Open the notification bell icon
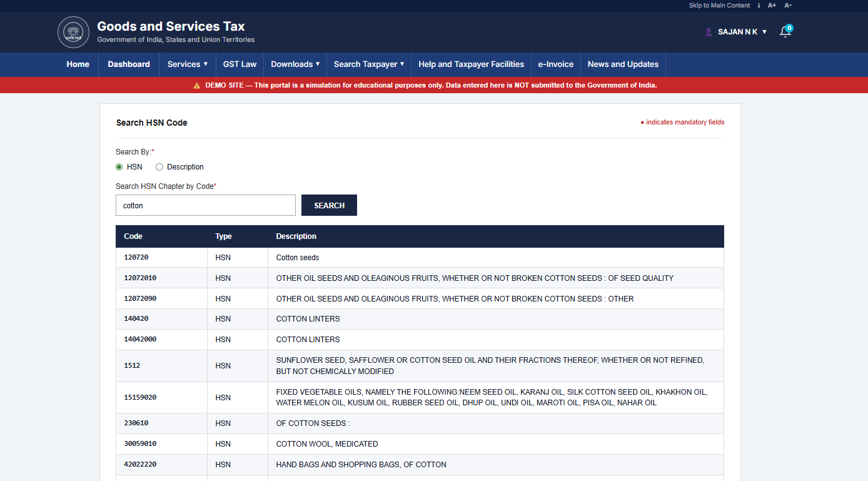 tap(785, 31)
